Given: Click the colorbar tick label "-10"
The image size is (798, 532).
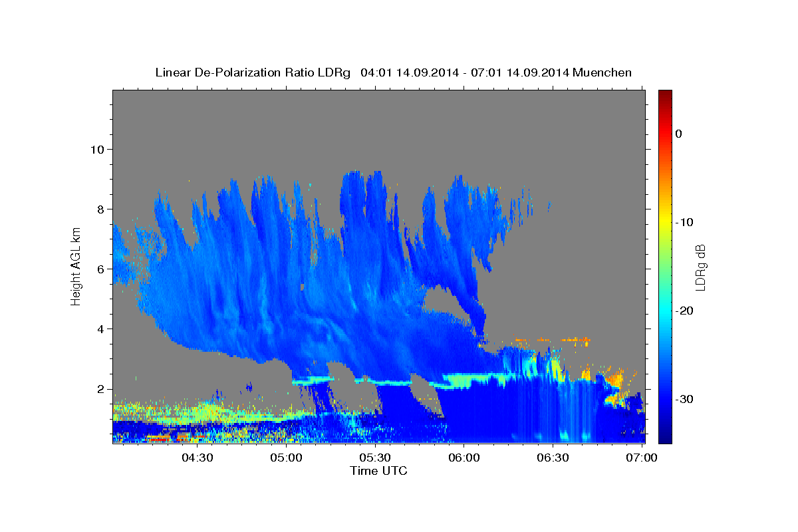Looking at the screenshot, I should (x=684, y=222).
